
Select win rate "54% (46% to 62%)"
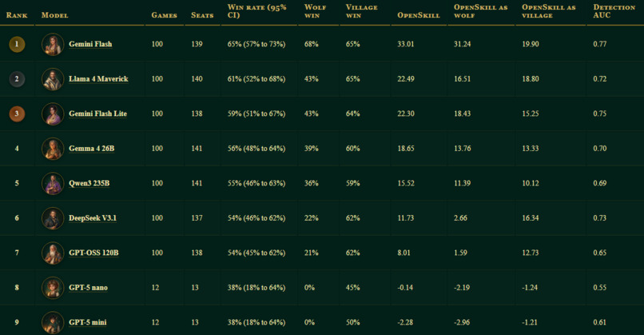click(x=256, y=217)
